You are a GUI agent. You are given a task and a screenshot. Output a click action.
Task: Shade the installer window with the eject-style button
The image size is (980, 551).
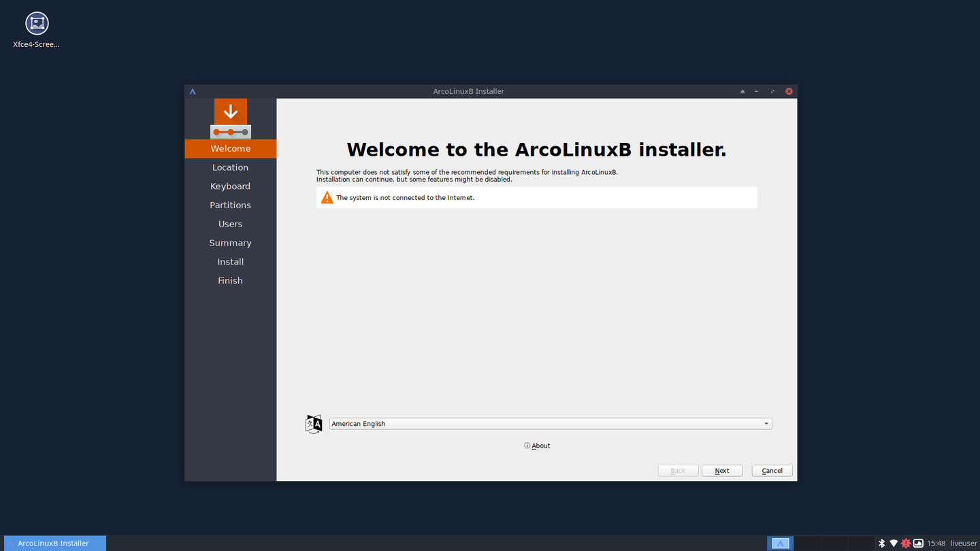(x=742, y=91)
